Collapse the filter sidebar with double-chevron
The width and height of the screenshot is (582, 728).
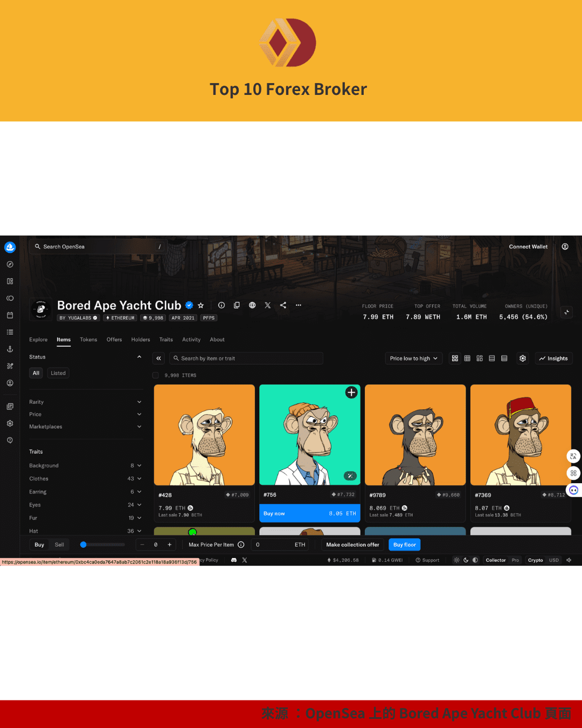(158, 358)
